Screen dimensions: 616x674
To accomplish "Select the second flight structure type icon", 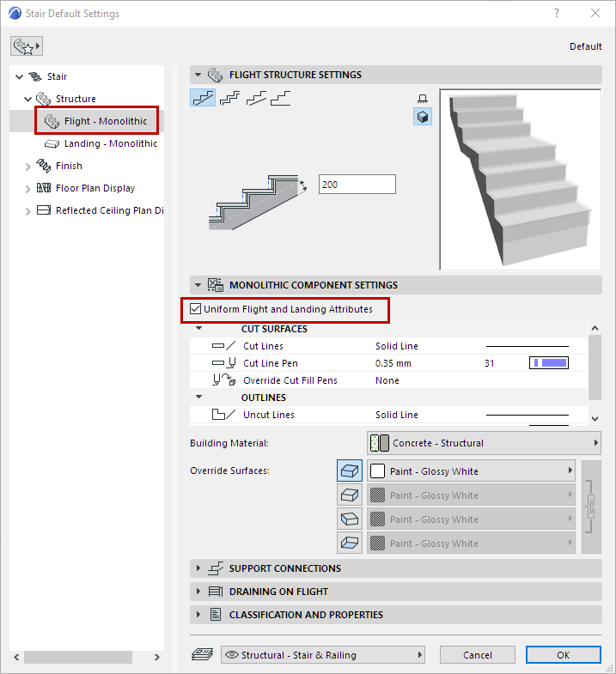I will [229, 98].
